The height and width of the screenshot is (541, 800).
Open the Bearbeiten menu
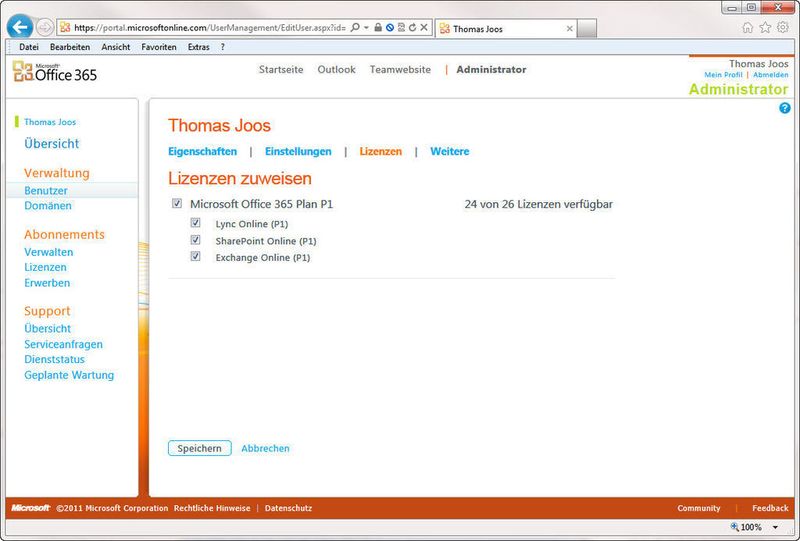pos(70,47)
